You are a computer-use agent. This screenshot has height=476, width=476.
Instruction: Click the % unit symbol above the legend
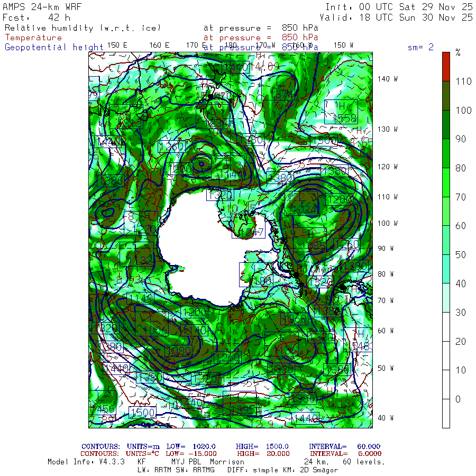458,52
